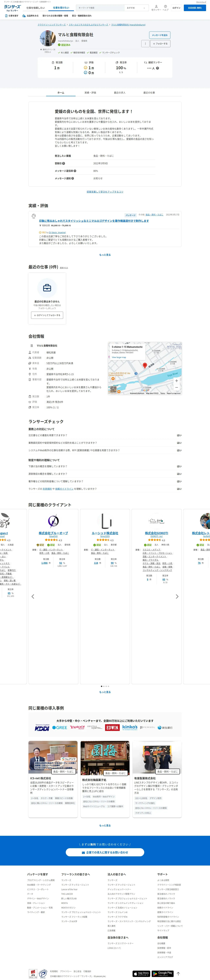Select the first carousel pagination dot
Image resolution: width=210 pixels, height=980 pixels.
point(101,686)
